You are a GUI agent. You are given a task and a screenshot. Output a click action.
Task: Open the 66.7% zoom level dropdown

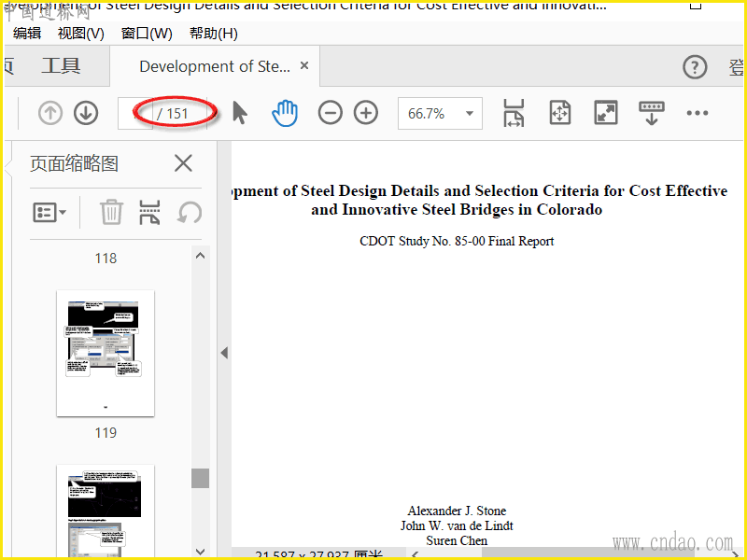click(440, 113)
